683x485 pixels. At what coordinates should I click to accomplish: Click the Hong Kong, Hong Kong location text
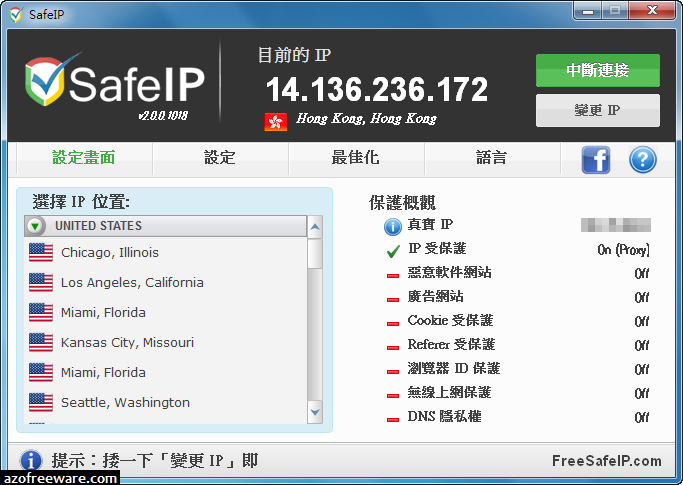(x=366, y=119)
